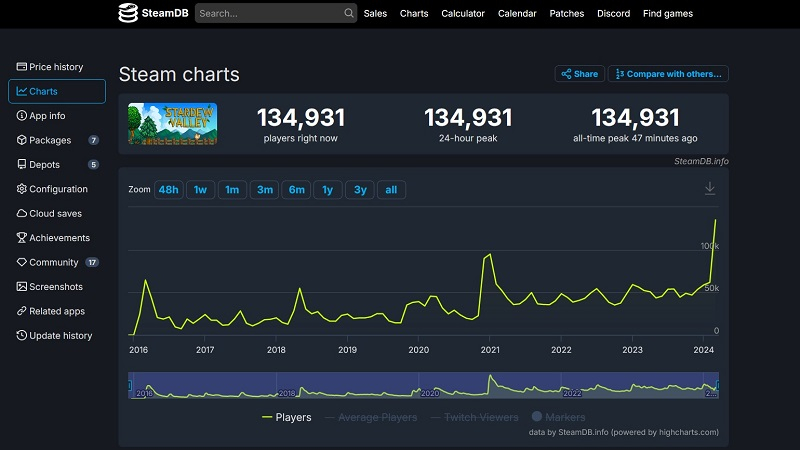Click the Packages count badge 7
The image size is (800, 450).
point(93,140)
